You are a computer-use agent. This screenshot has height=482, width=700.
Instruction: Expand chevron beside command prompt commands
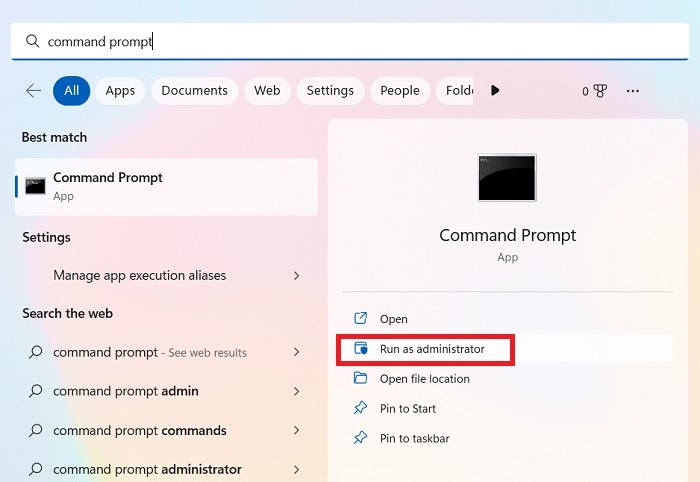tap(296, 430)
